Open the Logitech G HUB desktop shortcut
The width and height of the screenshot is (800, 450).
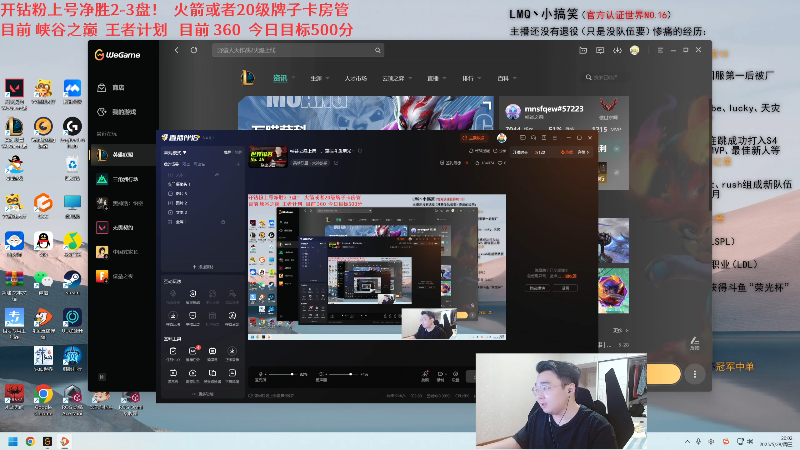(x=72, y=127)
